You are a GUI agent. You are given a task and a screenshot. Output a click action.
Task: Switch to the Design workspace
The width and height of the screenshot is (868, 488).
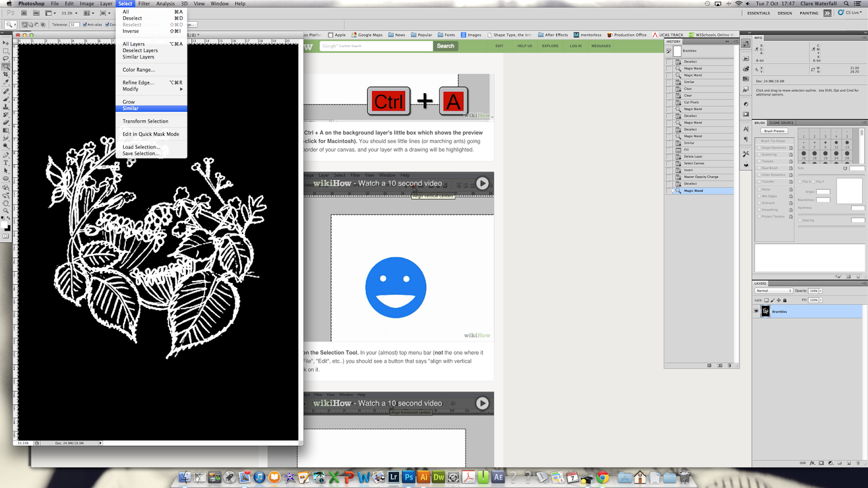784,13
